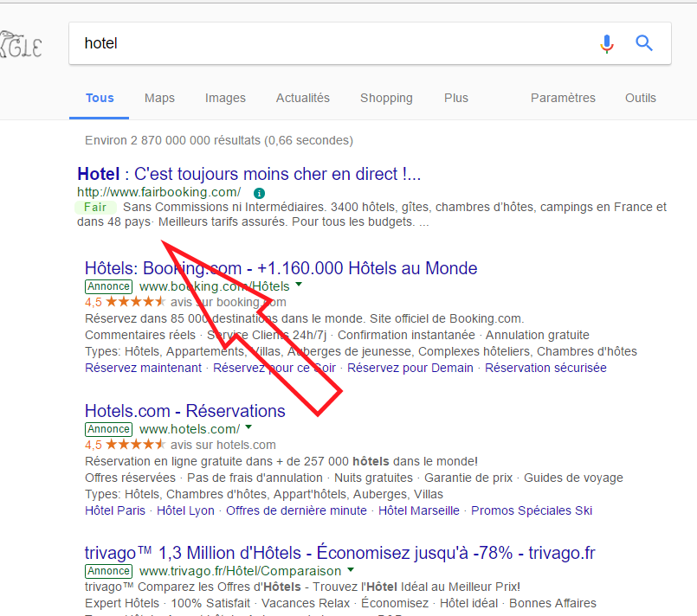Click Réservez pour ce Soir sitelink

[274, 368]
